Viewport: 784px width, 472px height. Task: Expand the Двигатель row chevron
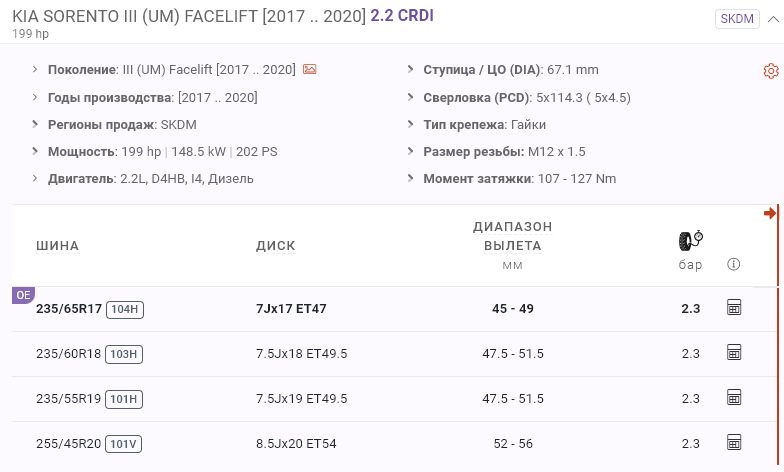click(36, 179)
